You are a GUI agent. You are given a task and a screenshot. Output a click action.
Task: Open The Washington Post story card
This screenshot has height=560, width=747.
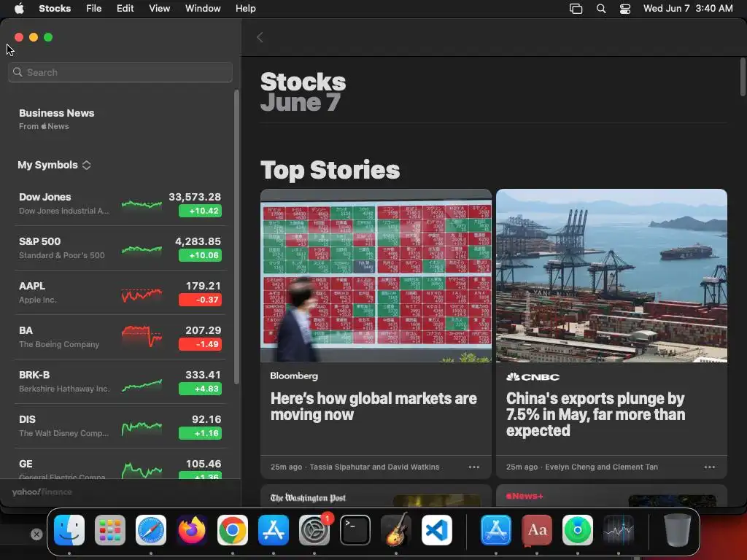tap(376, 496)
